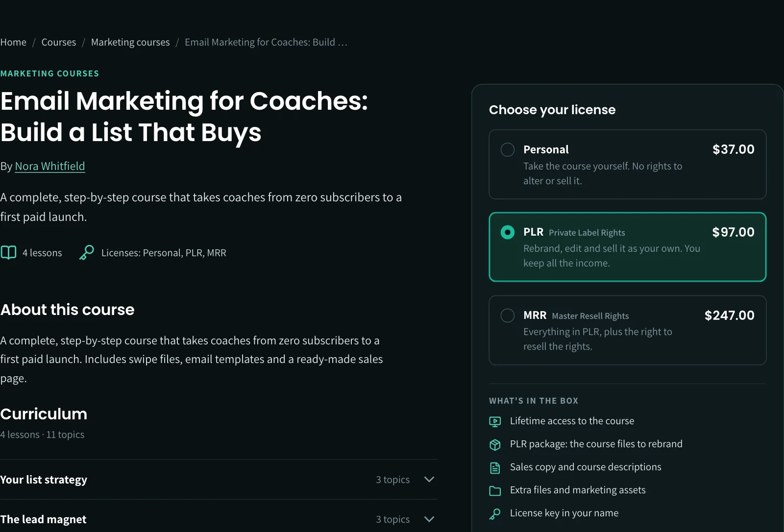
Task: Click '3 topics' in Your list strategy row
Action: point(393,480)
